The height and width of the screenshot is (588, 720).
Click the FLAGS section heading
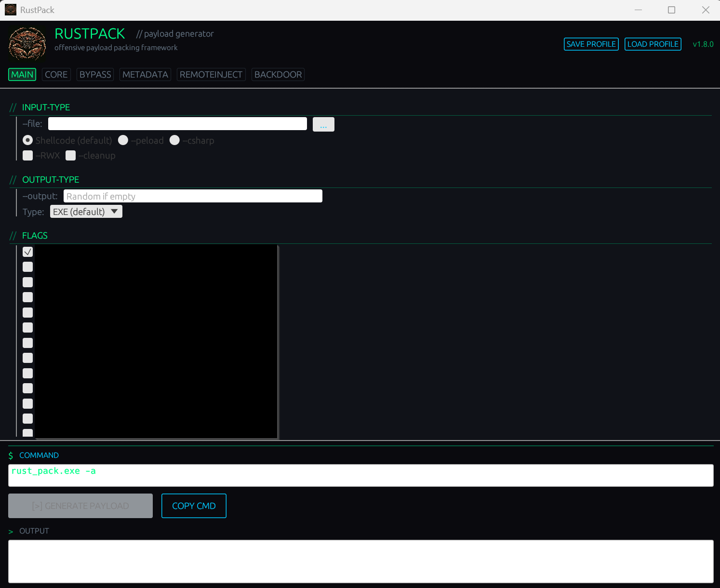click(x=35, y=236)
